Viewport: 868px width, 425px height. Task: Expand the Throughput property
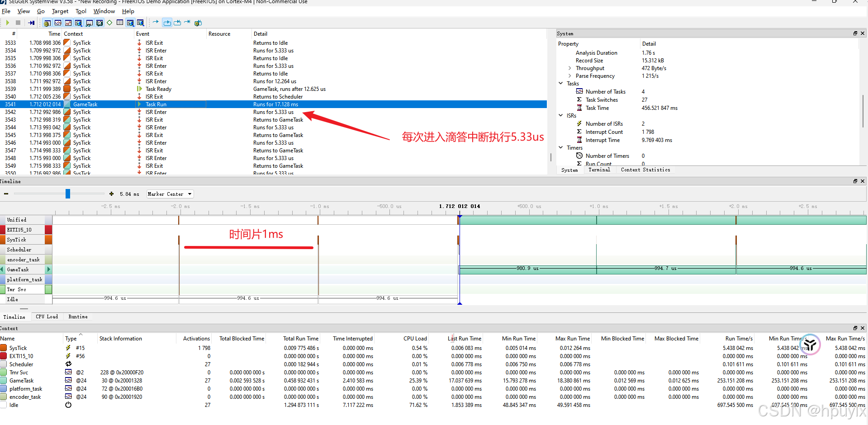(570, 68)
